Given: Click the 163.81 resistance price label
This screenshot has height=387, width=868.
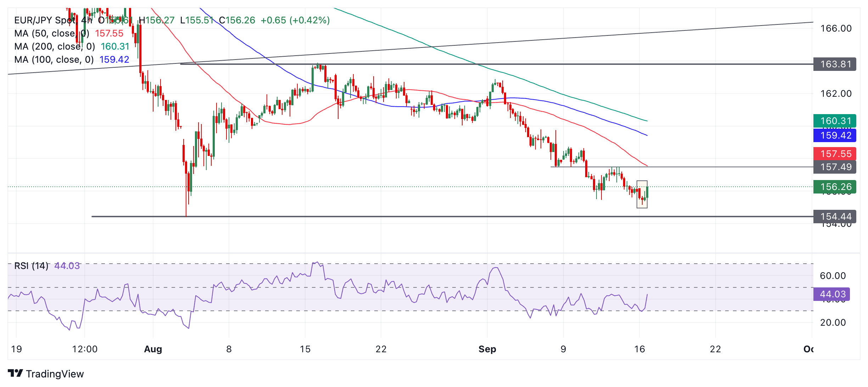Looking at the screenshot, I should point(834,64).
